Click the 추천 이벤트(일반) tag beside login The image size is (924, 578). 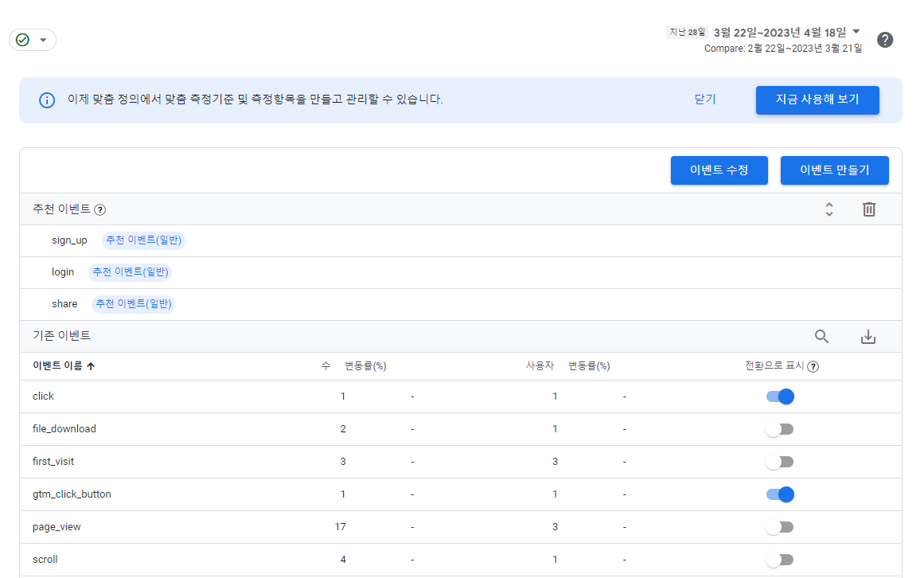(x=131, y=272)
